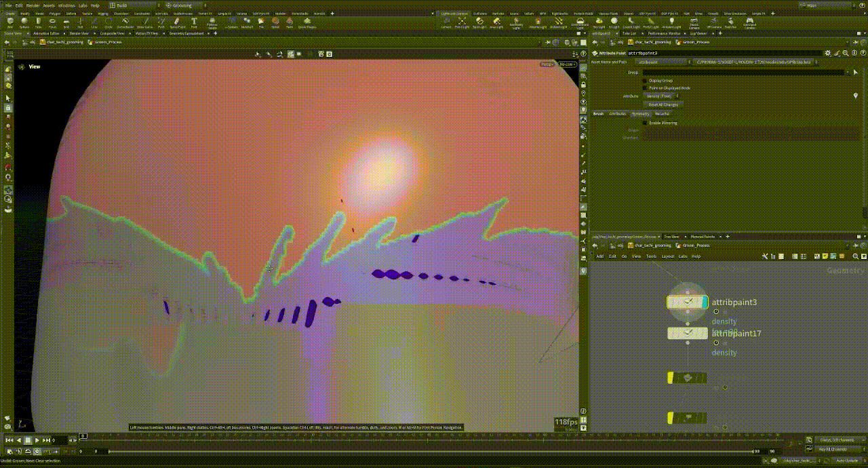Screen dimensions: 868x468
Task: Click the Reset All Changes button
Action: click(x=663, y=104)
